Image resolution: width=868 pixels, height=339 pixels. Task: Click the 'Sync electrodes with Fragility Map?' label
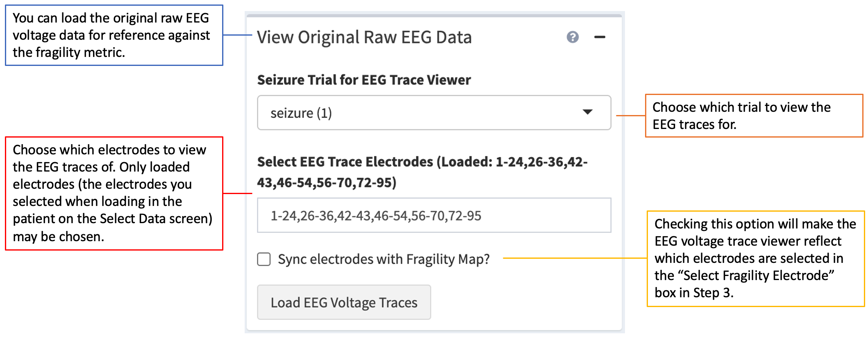pyautogui.click(x=384, y=259)
